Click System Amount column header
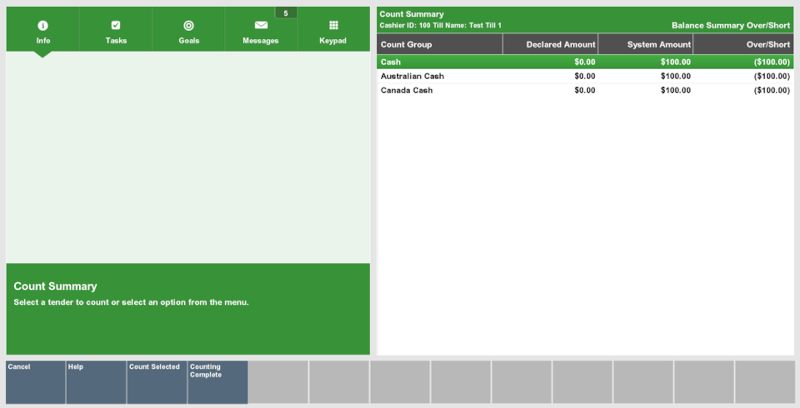800x408 pixels. (x=645, y=44)
